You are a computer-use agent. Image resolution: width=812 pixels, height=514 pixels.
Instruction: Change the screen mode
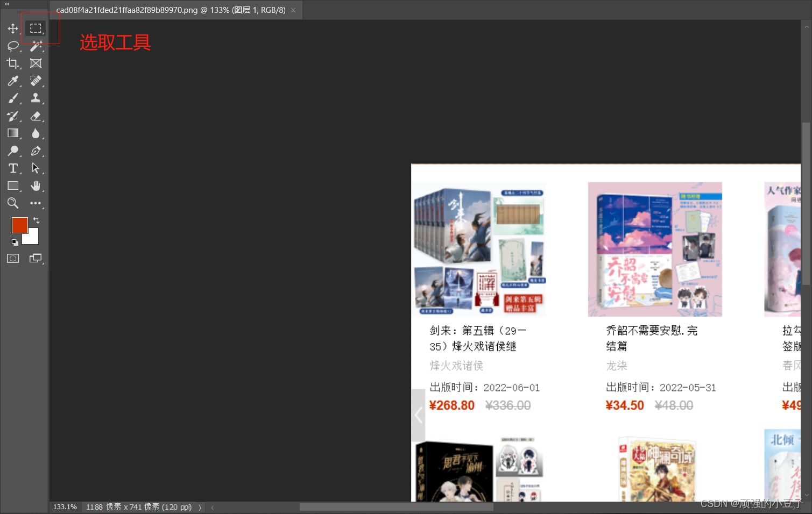pos(36,259)
